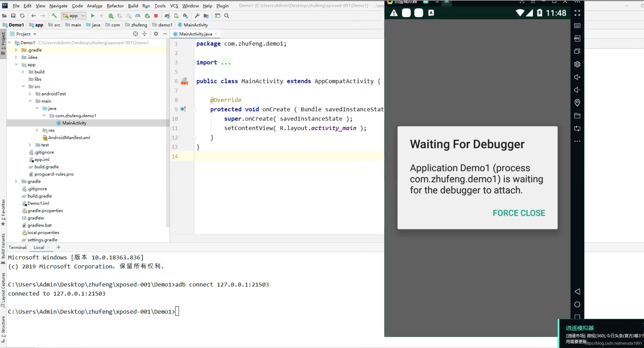Image resolution: width=644 pixels, height=348 pixels.
Task: Hide the Project panel with the minus icon
Action: pos(165,34)
